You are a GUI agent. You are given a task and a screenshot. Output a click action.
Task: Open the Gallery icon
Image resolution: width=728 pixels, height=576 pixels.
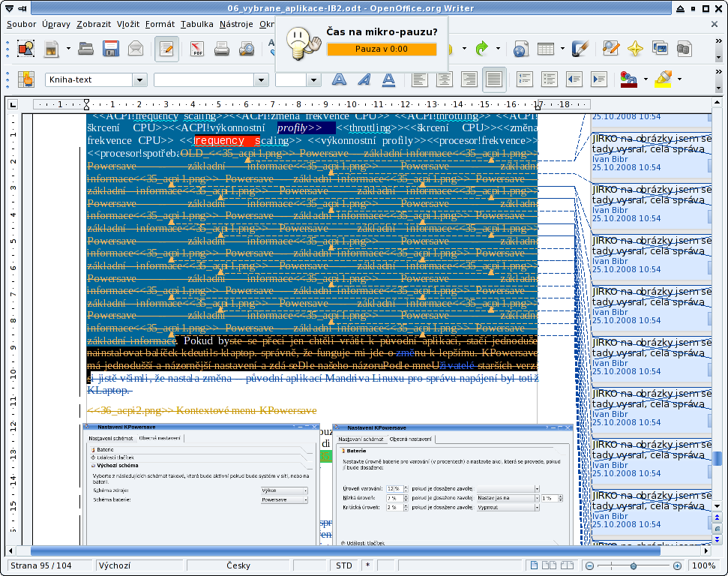tap(661, 49)
